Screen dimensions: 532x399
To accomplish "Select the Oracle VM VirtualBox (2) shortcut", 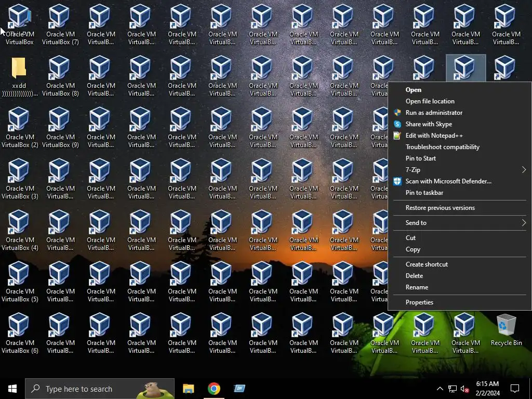I will (20, 127).
